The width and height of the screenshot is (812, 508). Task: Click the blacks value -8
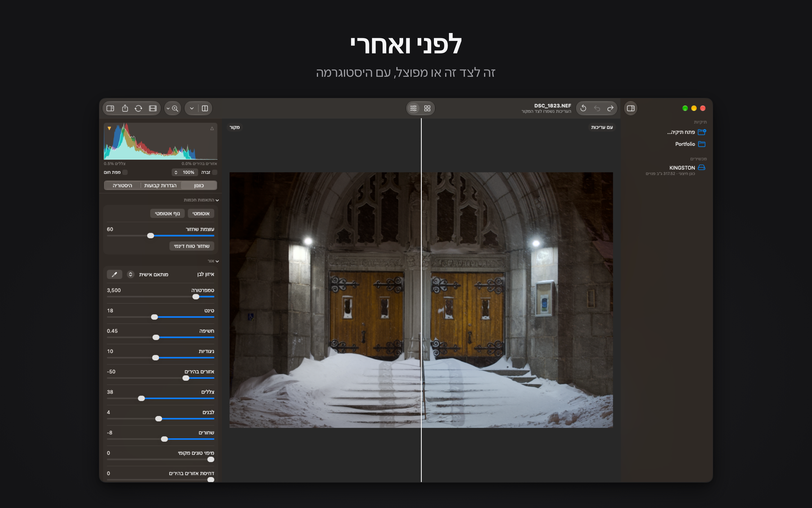[110, 433]
